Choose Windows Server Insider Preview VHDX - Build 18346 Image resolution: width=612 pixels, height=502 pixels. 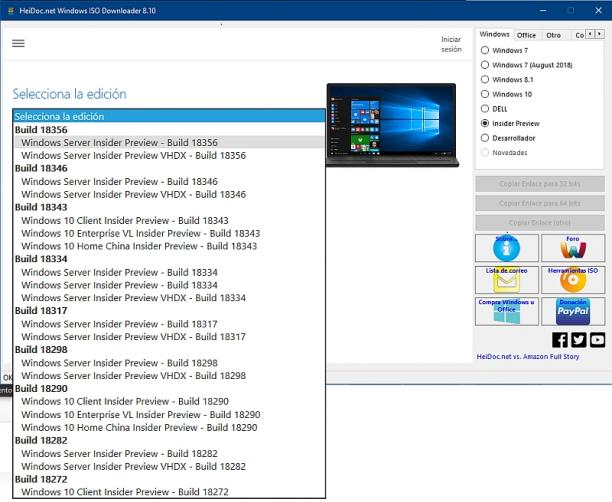169,194
